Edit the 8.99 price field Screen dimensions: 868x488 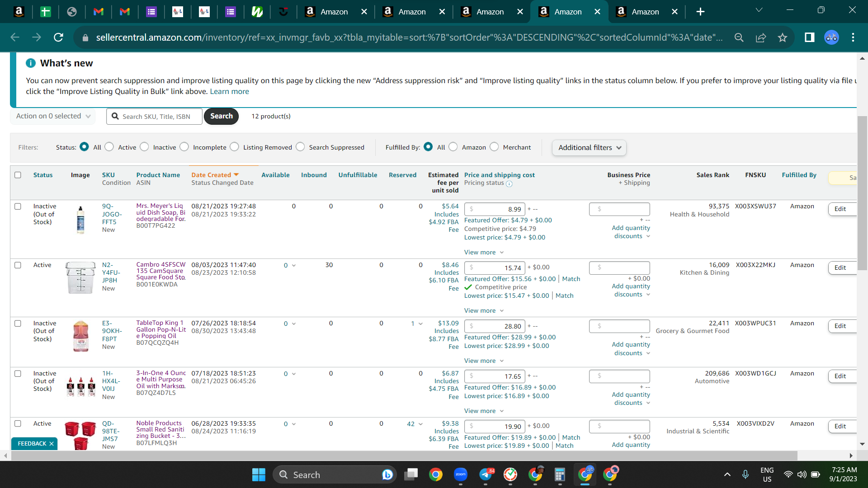click(x=495, y=209)
